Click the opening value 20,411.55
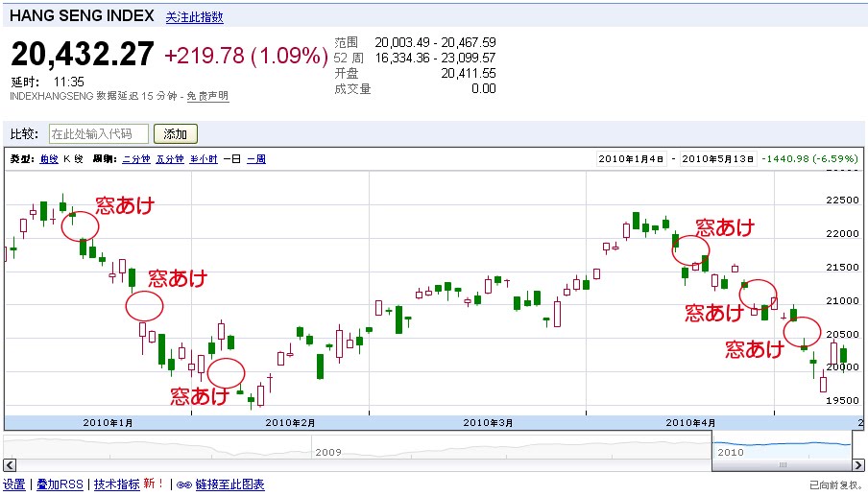Viewport: 868px width, 496px height. (469, 74)
